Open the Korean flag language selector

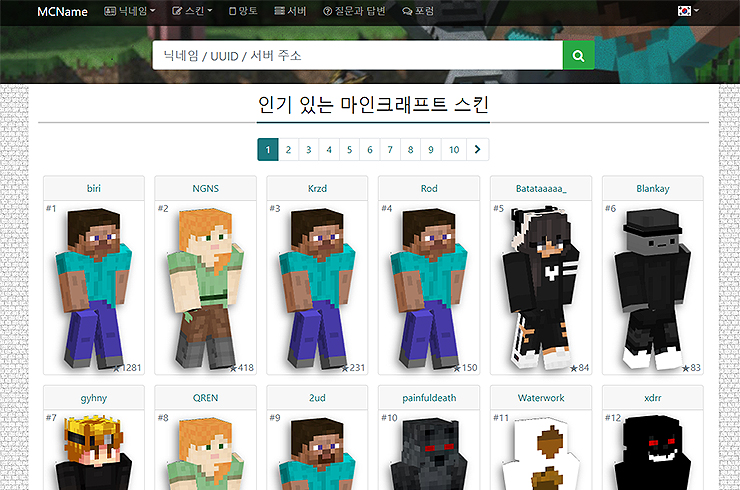[688, 11]
